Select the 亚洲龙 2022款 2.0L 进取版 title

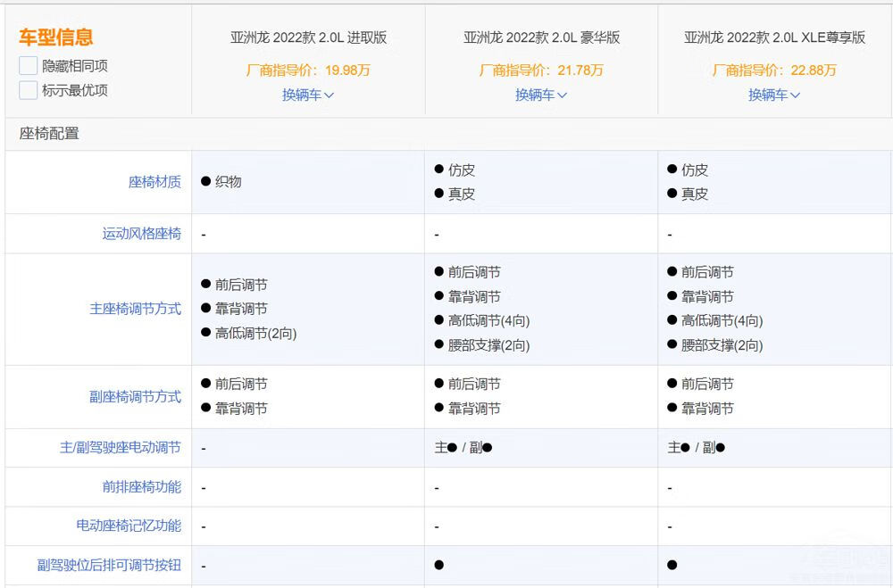click(x=307, y=37)
